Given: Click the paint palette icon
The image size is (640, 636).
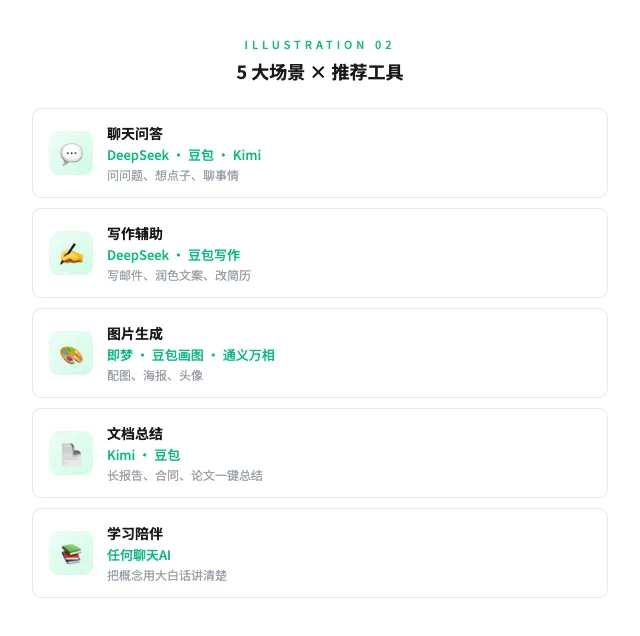Looking at the screenshot, I should tap(71, 354).
